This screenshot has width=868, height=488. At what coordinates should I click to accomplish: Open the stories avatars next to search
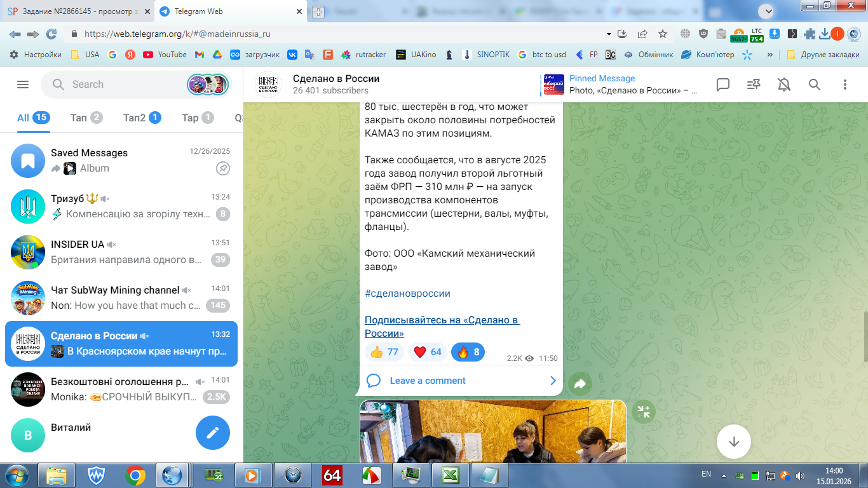[207, 85]
